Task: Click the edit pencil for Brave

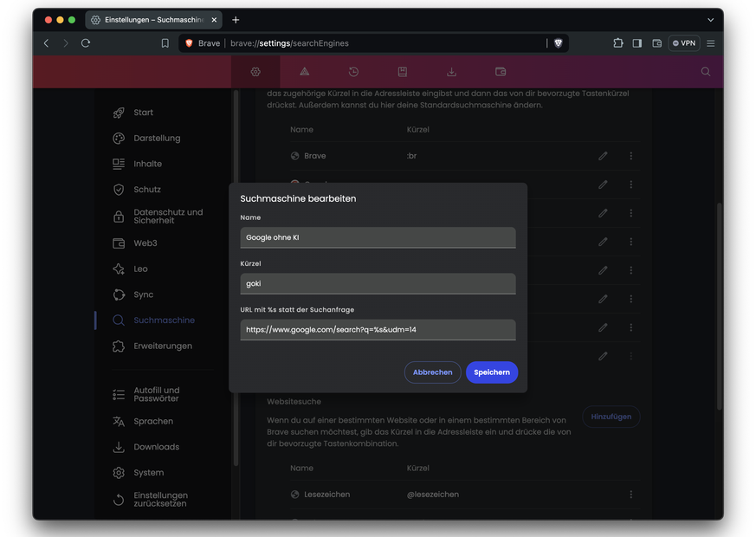Action: (603, 156)
